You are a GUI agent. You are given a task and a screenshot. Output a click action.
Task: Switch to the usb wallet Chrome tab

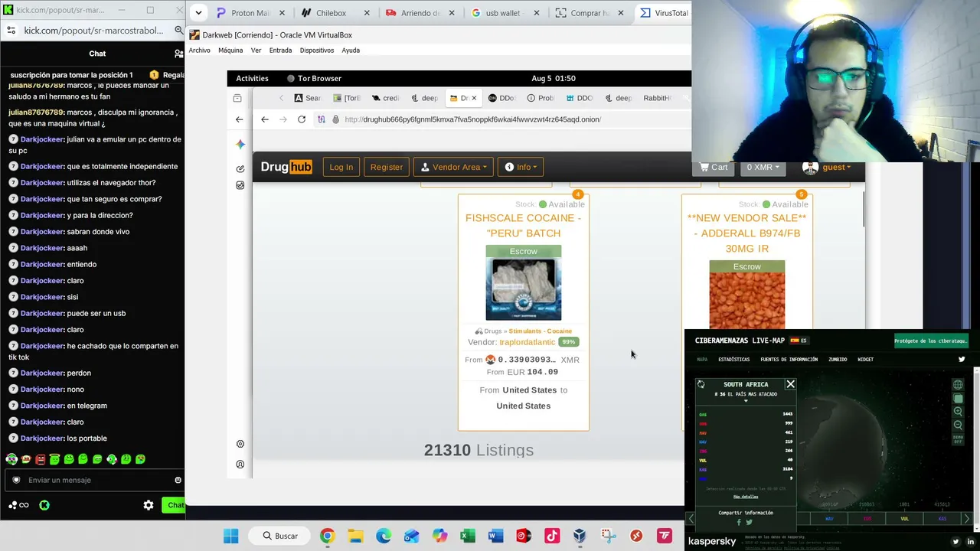click(501, 13)
